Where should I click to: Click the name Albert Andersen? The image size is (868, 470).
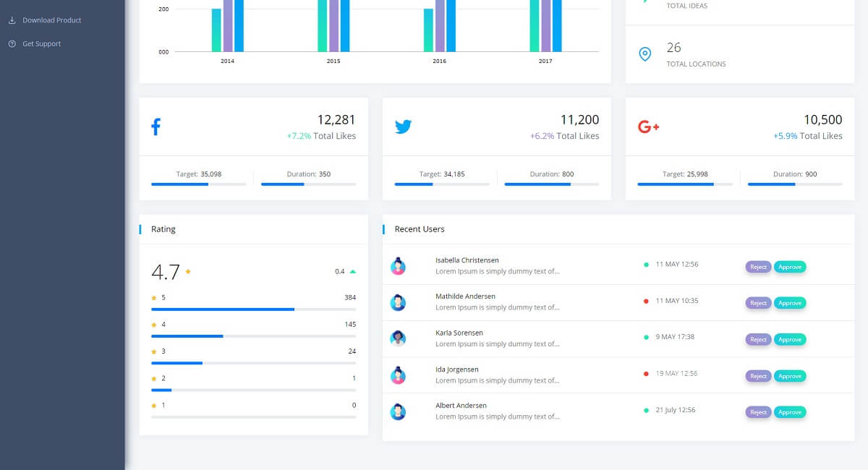pos(461,406)
